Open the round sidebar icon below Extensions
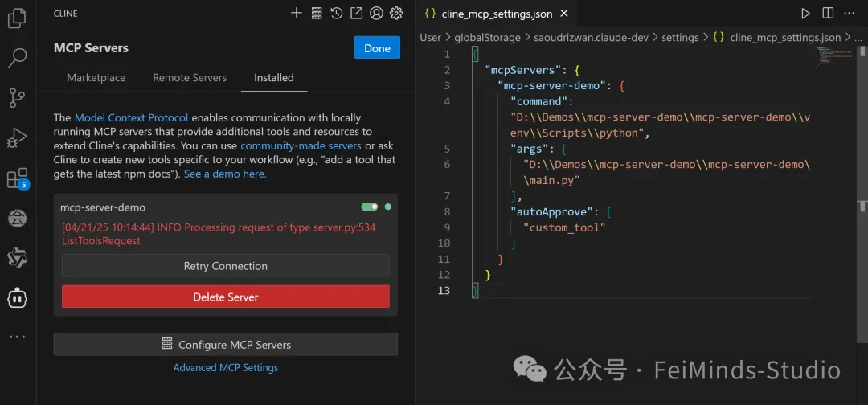This screenshot has width=868, height=405. click(17, 219)
